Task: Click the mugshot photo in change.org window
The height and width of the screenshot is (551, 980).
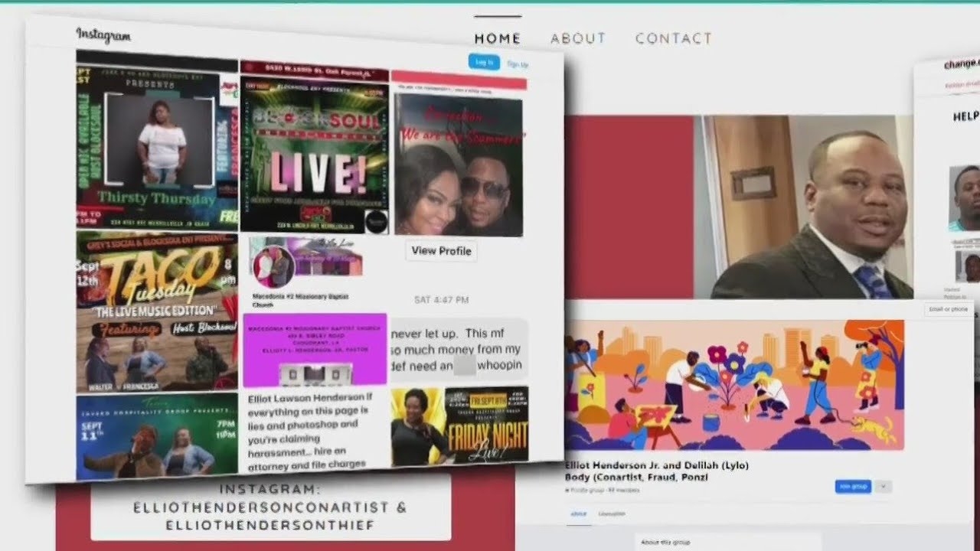Action: [964, 198]
